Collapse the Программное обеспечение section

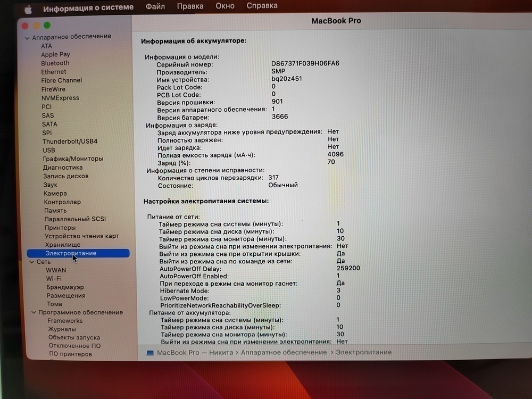coord(33,312)
